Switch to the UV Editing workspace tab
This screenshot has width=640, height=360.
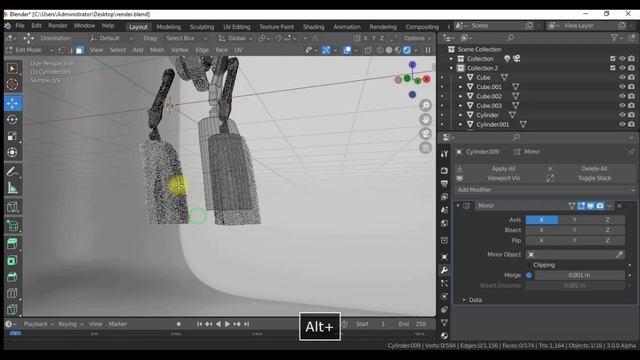click(236, 27)
